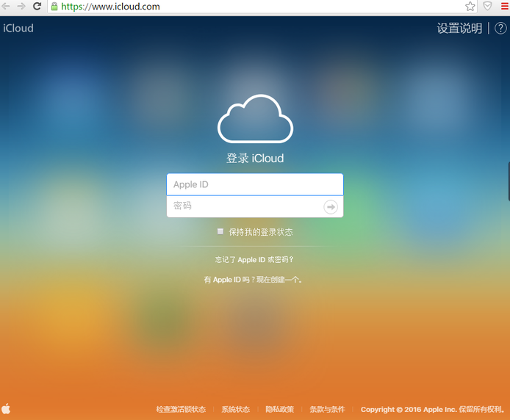510x420 pixels.
Task: Click the browser back arrow
Action: click(7, 7)
